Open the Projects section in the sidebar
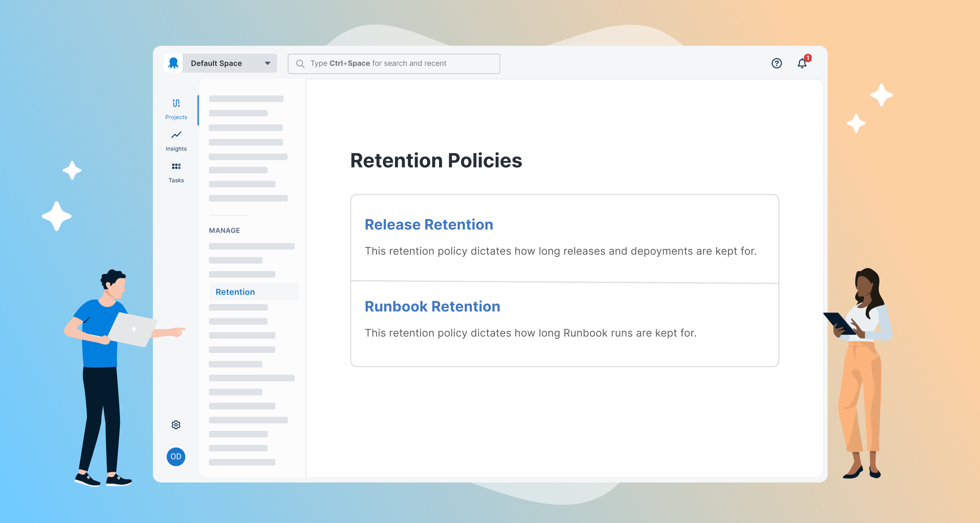This screenshot has height=523, width=980. [x=176, y=109]
